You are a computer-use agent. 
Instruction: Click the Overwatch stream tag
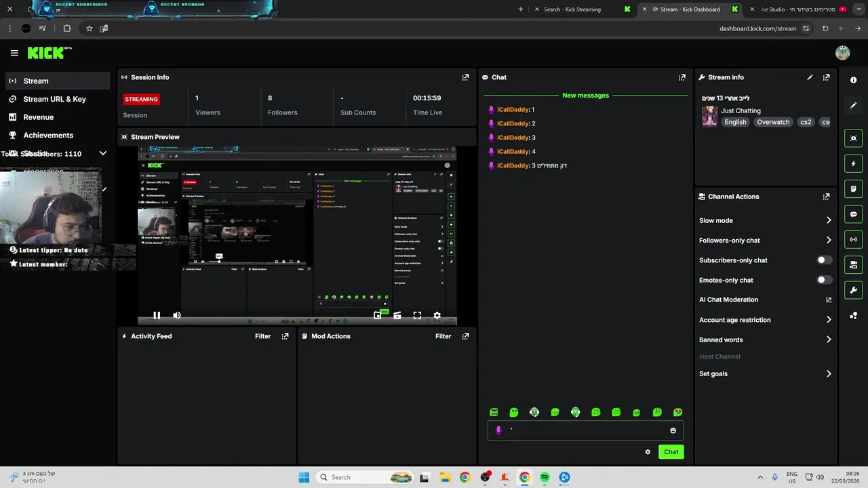tap(773, 122)
